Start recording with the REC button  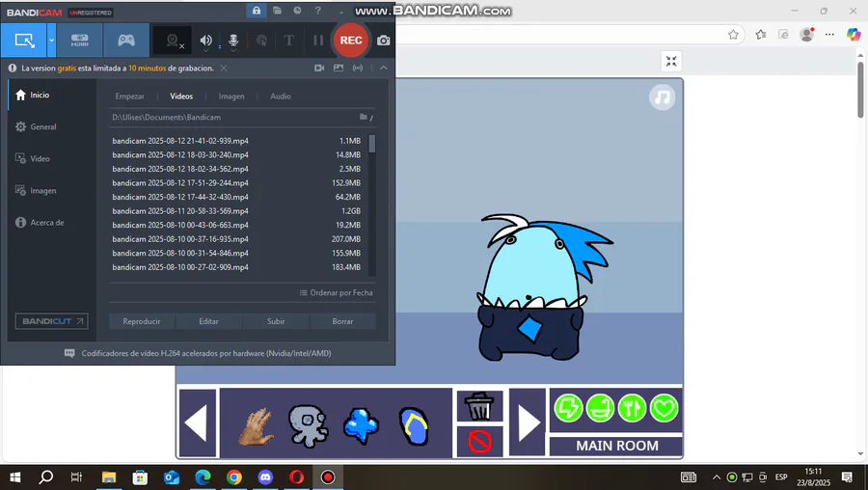coord(351,41)
